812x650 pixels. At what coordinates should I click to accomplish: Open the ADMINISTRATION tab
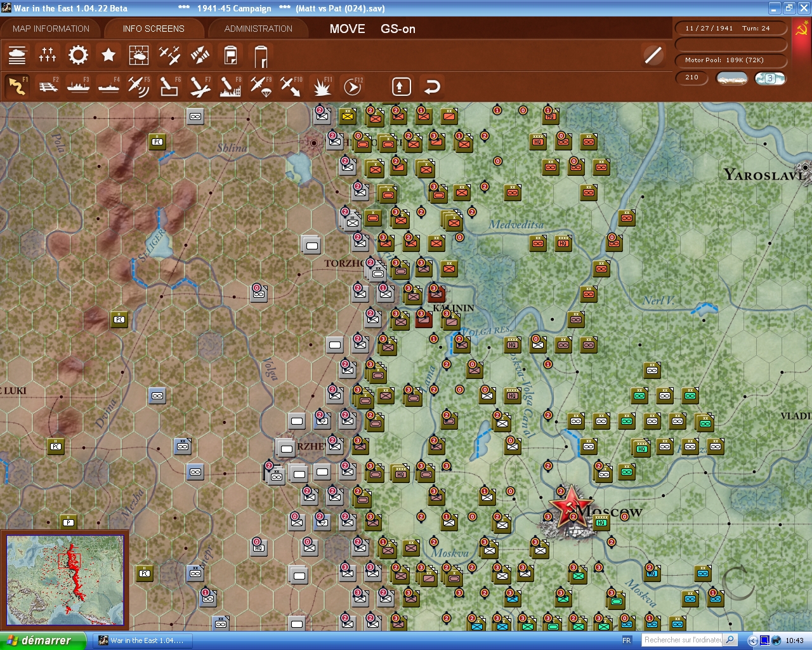[x=258, y=29]
